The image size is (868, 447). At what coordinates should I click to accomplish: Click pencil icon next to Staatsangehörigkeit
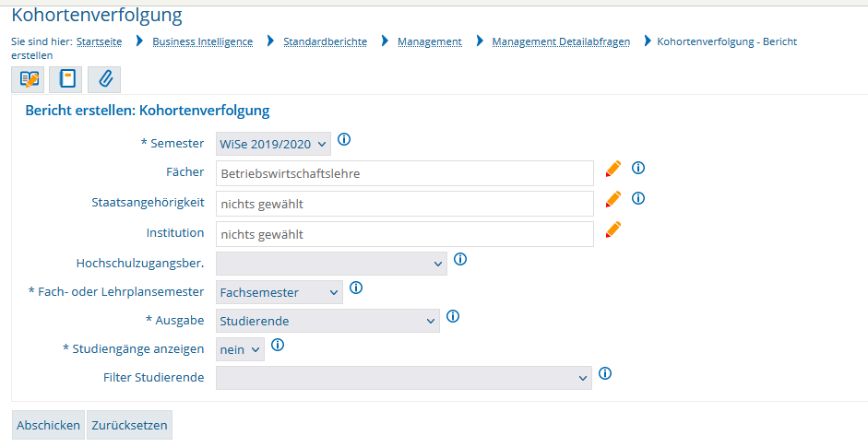pos(613,199)
